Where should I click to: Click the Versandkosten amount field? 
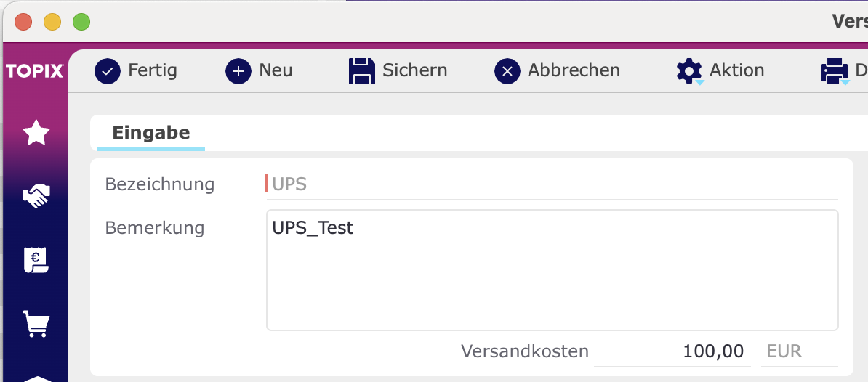[672, 351]
